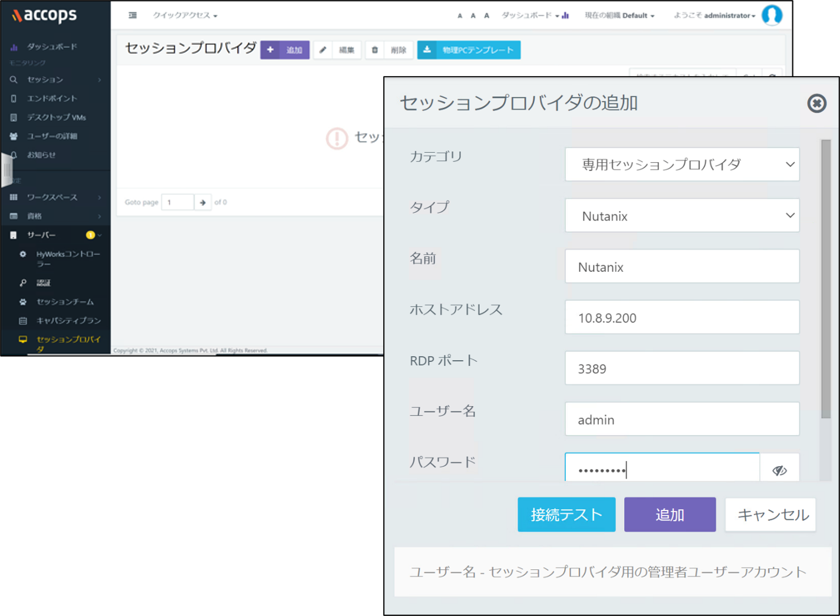Click the purple 追加 toolbar button
This screenshot has height=616, width=840.
(285, 50)
